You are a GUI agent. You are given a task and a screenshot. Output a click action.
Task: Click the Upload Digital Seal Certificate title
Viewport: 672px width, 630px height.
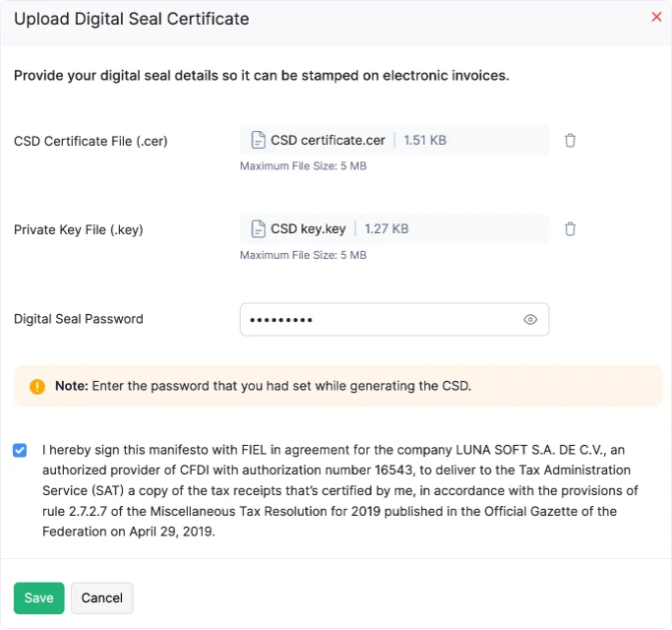[x=132, y=19]
